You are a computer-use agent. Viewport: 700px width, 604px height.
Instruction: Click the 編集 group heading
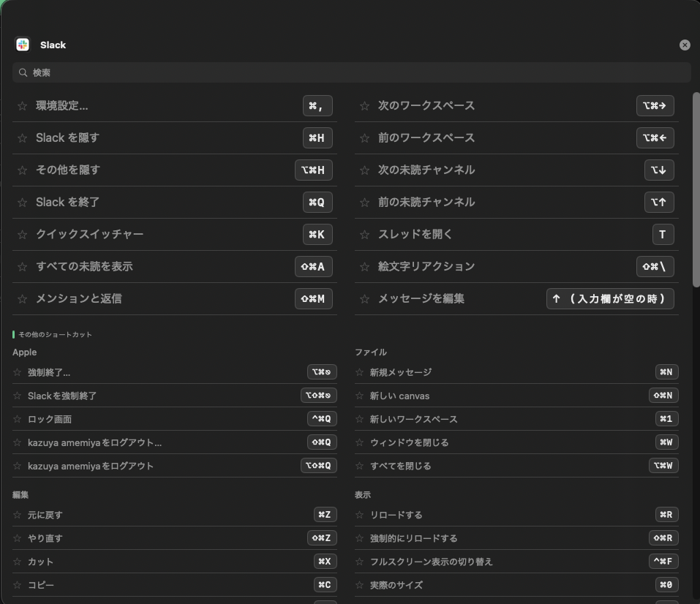(20, 494)
